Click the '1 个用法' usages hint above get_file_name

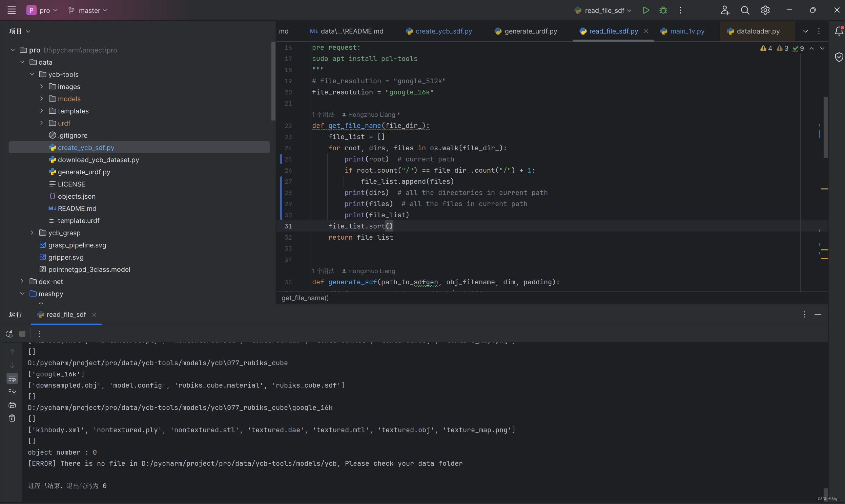coord(323,115)
